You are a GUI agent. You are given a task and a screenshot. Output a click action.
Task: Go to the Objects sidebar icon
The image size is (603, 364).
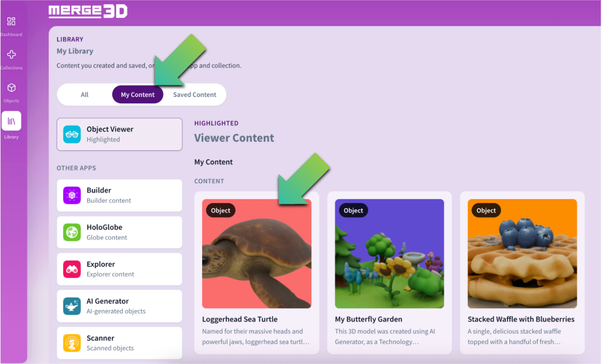point(11,88)
